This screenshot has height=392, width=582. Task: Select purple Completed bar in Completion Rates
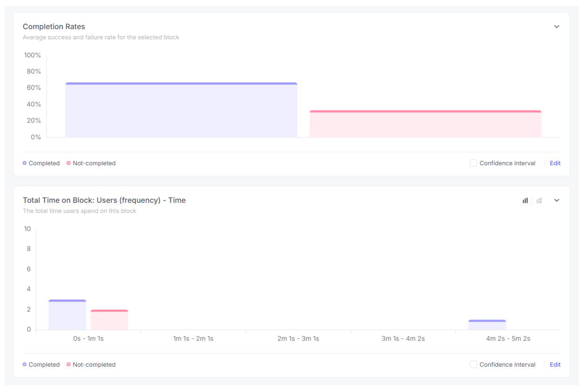tap(181, 110)
